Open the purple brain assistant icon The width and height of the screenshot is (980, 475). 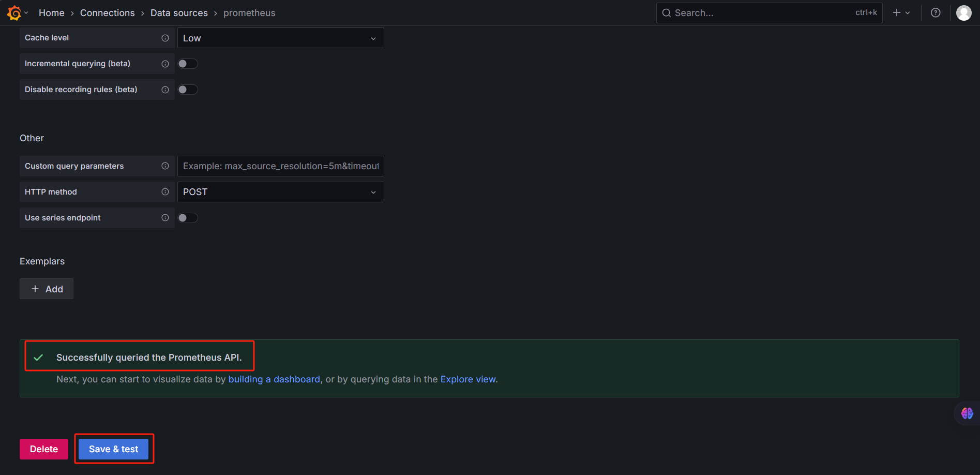tap(967, 413)
